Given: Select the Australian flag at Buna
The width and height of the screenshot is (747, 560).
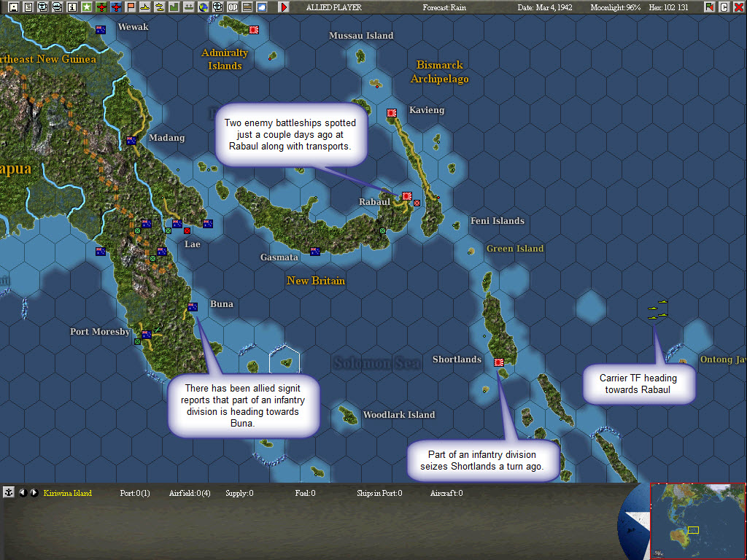Looking at the screenshot, I should tap(193, 307).
